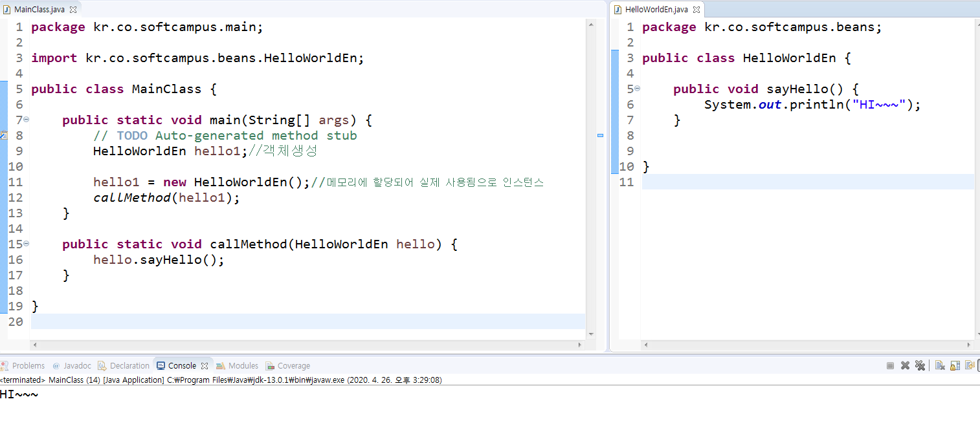The height and width of the screenshot is (430, 980).
Task: Toggle Word Wrap in the Console
Action: pyautogui.click(x=970, y=366)
